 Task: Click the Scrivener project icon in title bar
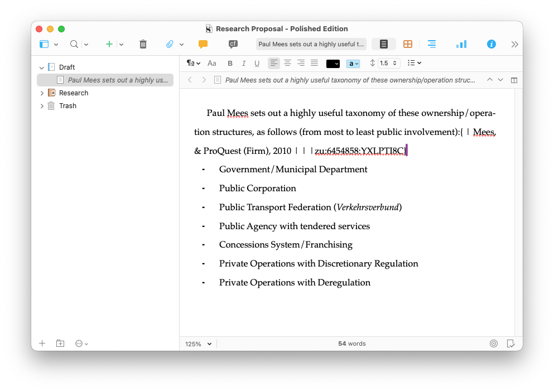pyautogui.click(x=209, y=28)
